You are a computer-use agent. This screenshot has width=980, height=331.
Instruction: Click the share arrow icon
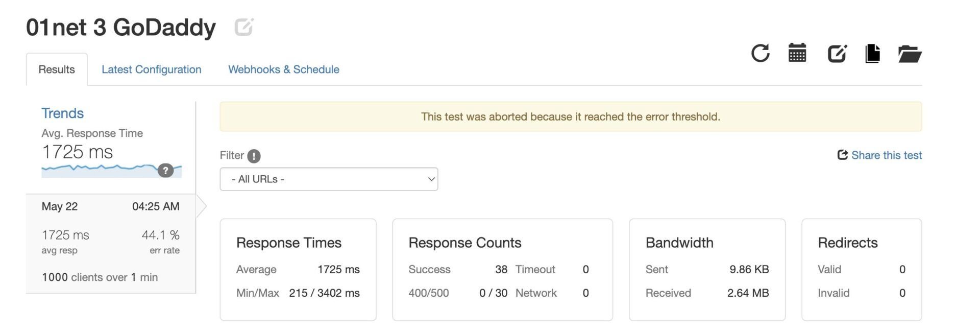(x=843, y=155)
